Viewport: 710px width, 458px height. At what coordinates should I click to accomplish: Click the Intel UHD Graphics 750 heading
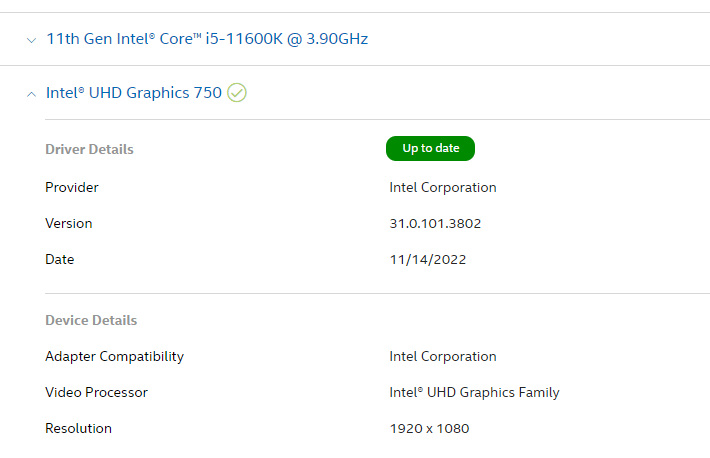click(134, 93)
